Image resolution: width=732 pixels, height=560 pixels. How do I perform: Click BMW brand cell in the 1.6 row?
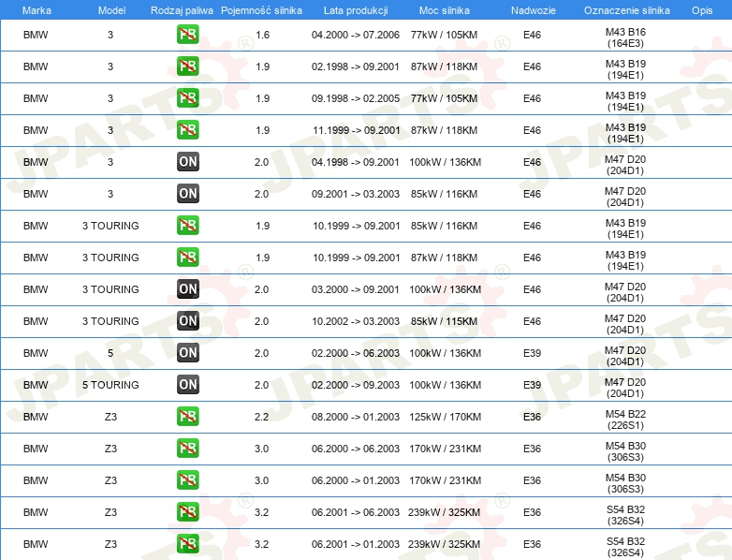click(36, 35)
